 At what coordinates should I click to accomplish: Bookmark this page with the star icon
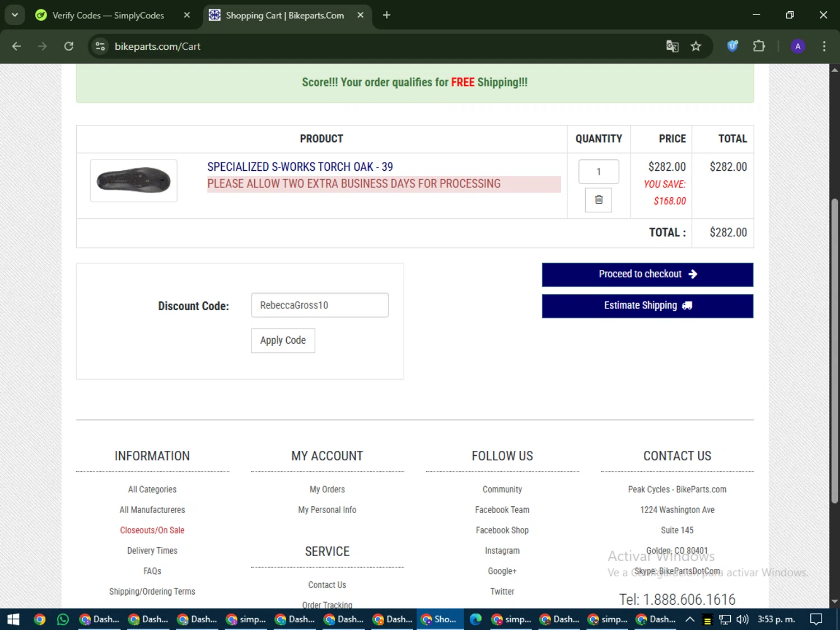click(x=696, y=46)
